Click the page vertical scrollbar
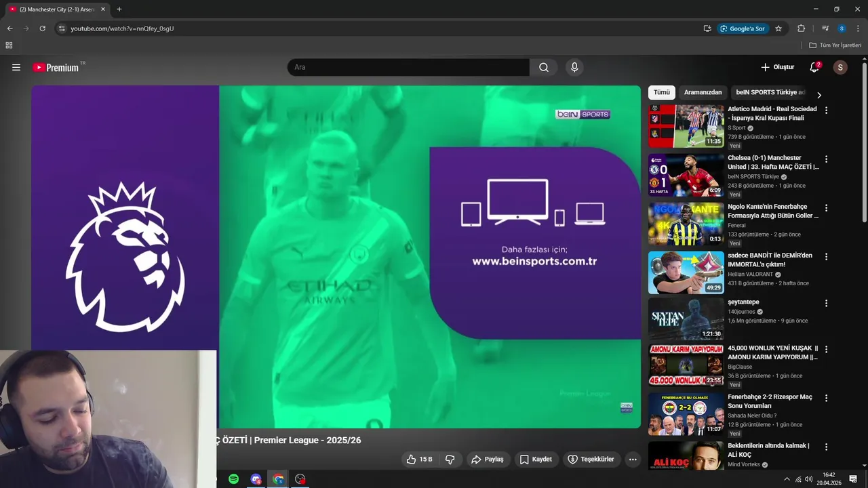The width and height of the screenshot is (868, 488). click(x=865, y=142)
